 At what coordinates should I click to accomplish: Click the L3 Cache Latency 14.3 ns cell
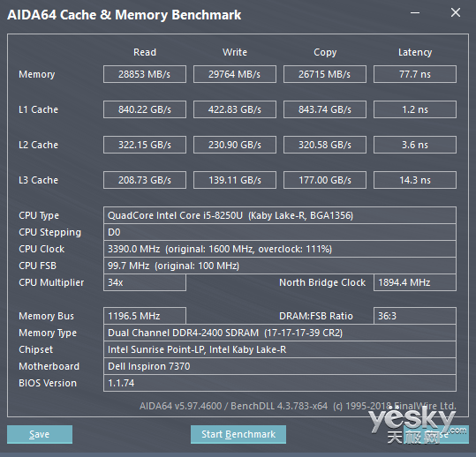tap(415, 180)
